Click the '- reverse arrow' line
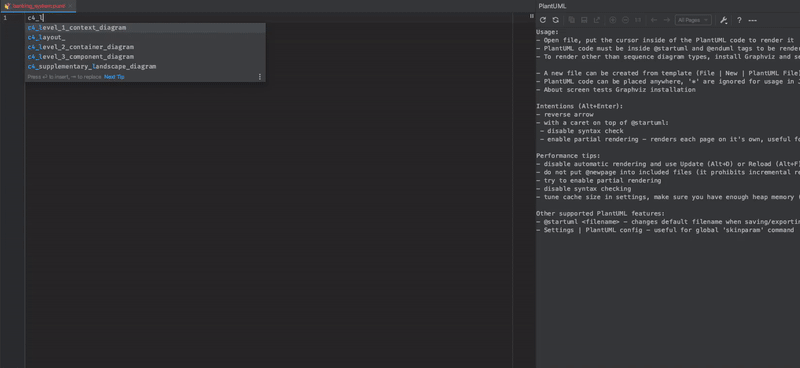 (565, 114)
